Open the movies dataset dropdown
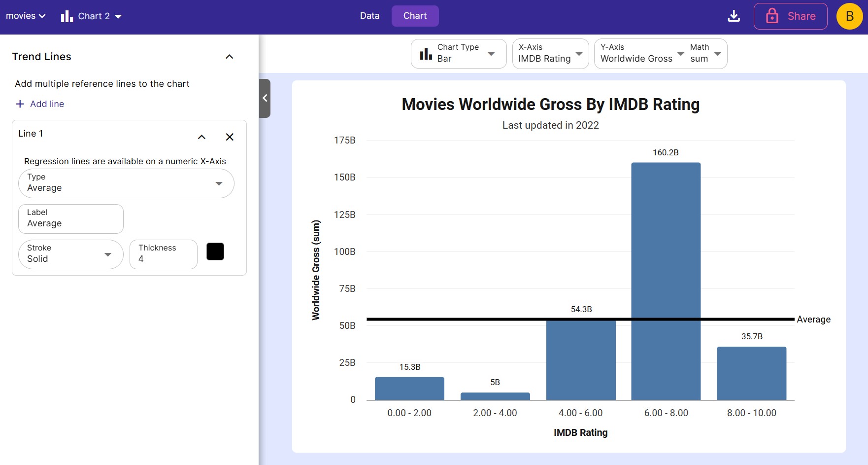This screenshot has height=465, width=868. point(26,16)
